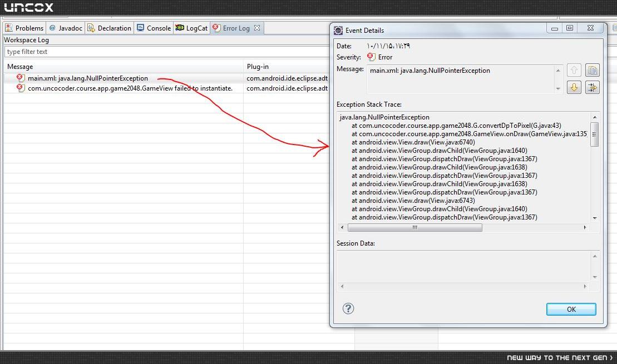Open the LogCat tab

(191, 28)
